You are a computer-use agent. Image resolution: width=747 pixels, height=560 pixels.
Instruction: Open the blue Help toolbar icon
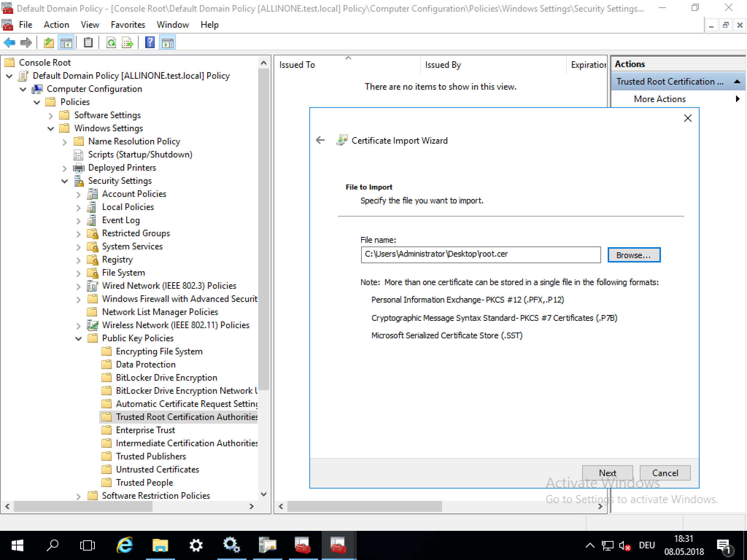pos(150,43)
